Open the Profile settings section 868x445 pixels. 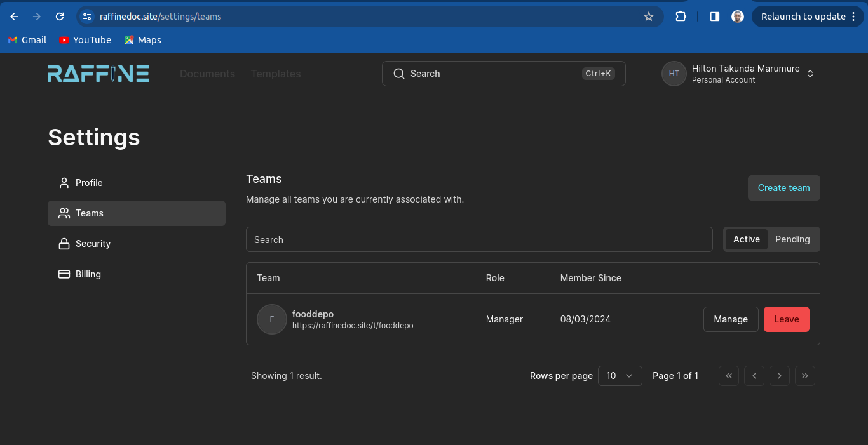[x=137, y=183]
